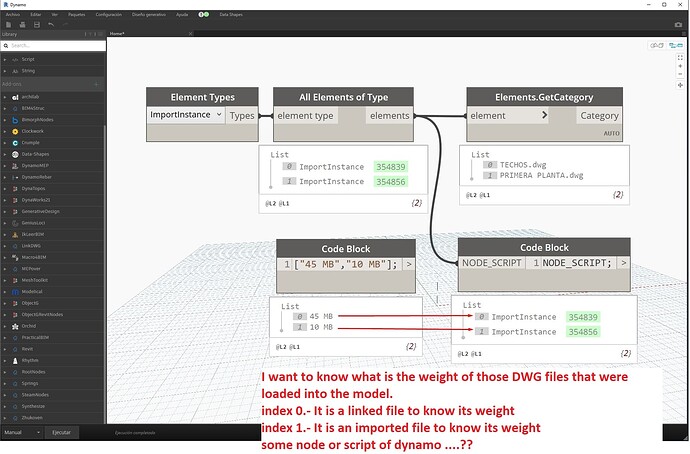
Task: Click the pan mode icon
Action: [680, 85]
